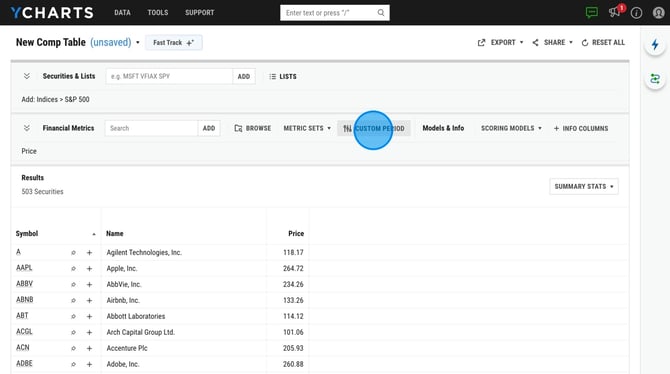The height and width of the screenshot is (374, 670).
Task: Click Add next to metrics search
Action: tap(209, 128)
